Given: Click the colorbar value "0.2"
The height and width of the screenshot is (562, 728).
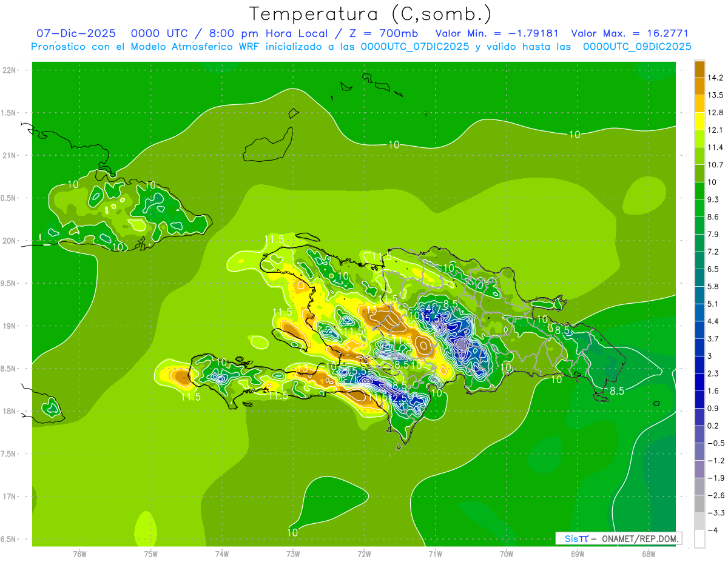Looking at the screenshot, I should (x=713, y=426).
